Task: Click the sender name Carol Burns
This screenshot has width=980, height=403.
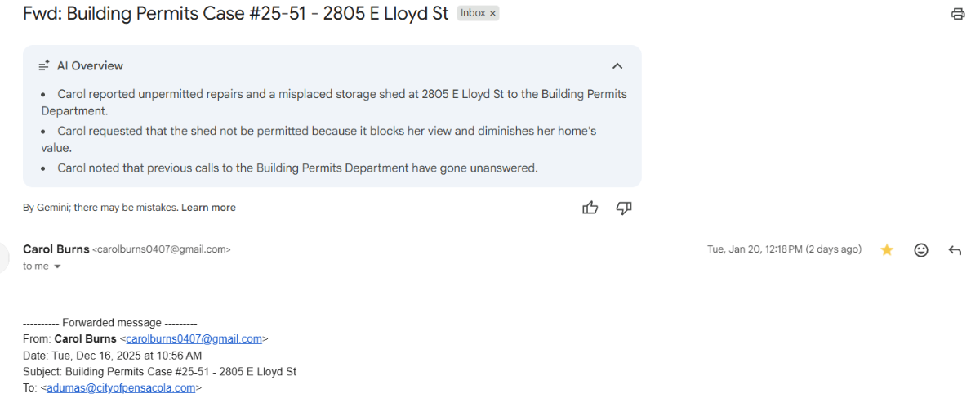Action: tap(56, 249)
